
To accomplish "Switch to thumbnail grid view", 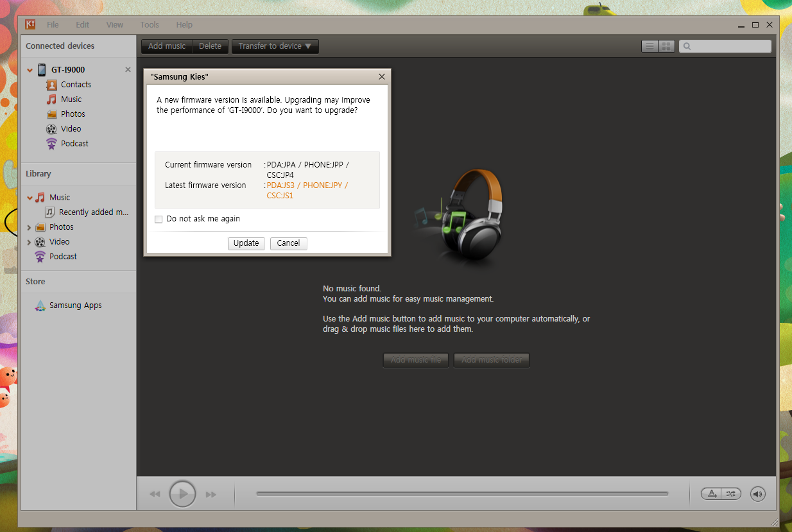I will point(666,46).
